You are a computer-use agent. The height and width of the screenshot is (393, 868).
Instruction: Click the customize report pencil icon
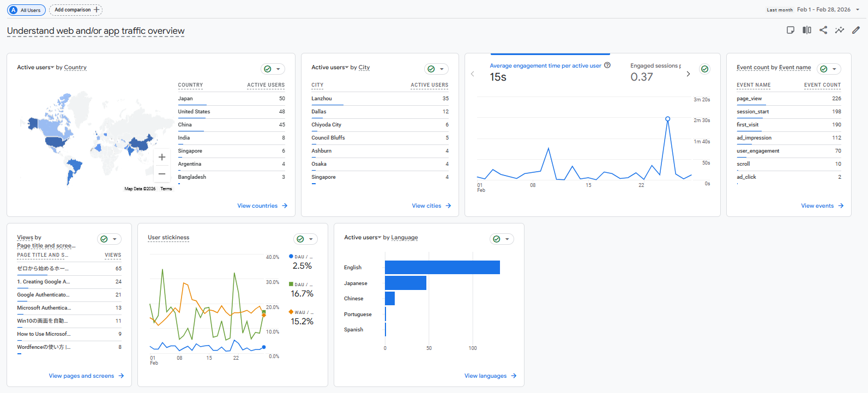click(x=856, y=30)
